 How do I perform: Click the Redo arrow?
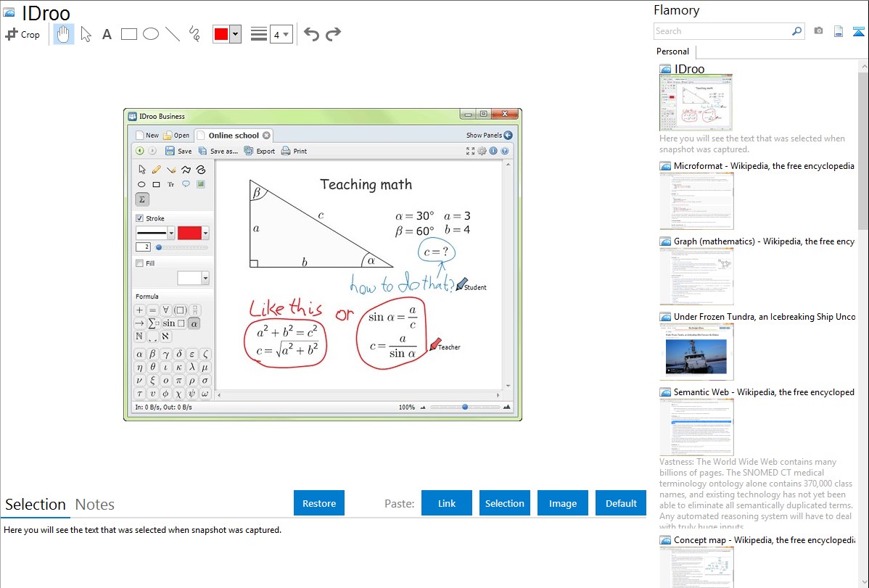coord(333,34)
